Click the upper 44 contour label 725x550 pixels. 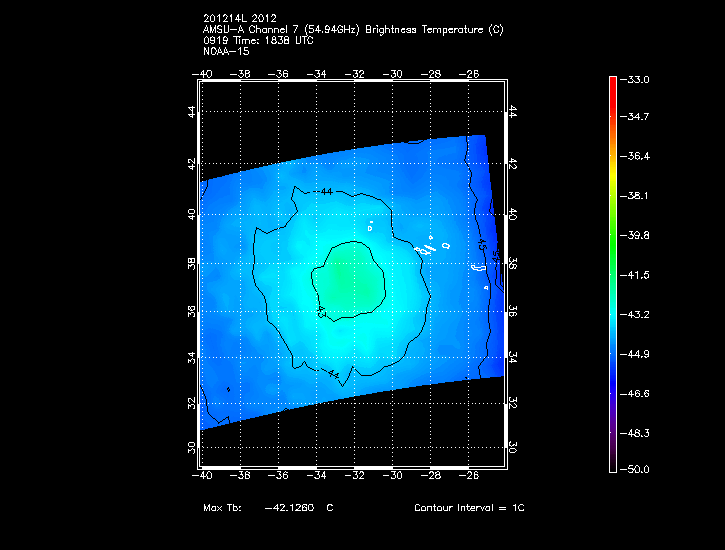[327, 191]
